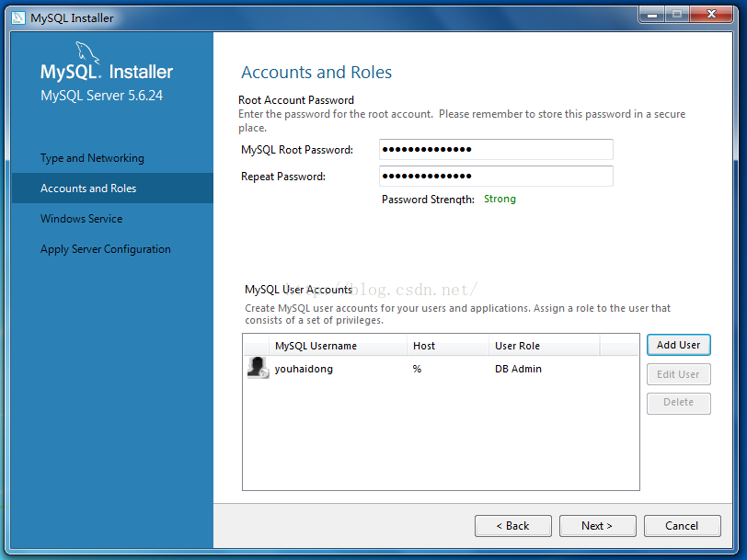Click the % host value
This screenshot has width=747, height=560.
coord(417,369)
